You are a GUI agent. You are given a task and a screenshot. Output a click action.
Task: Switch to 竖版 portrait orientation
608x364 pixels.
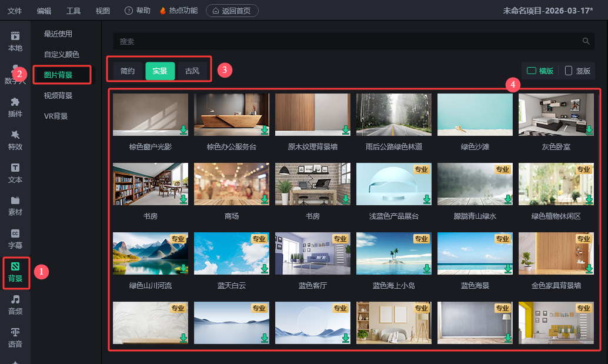click(x=577, y=71)
